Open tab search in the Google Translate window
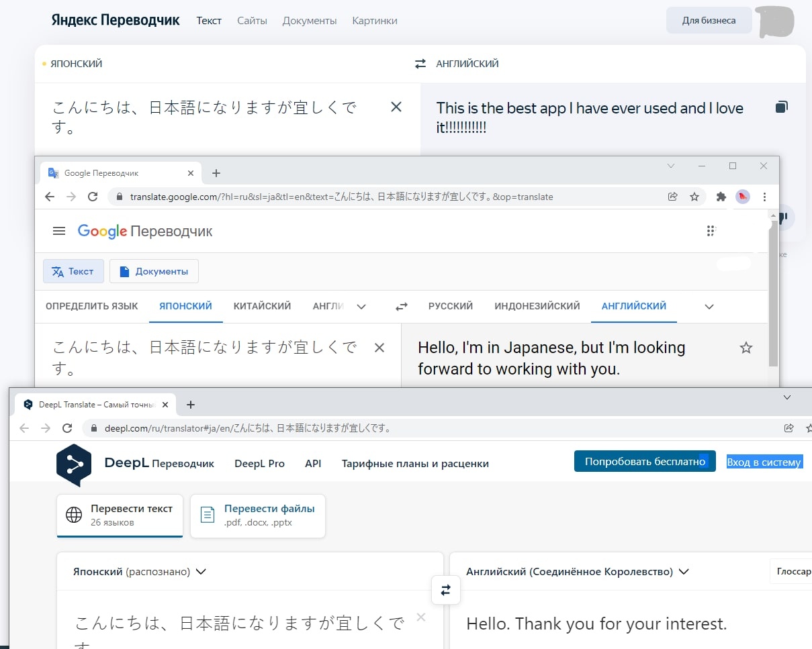 click(x=670, y=166)
